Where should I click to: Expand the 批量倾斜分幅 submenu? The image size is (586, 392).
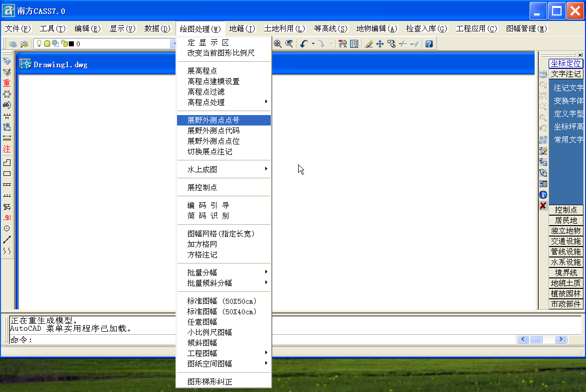(x=224, y=283)
